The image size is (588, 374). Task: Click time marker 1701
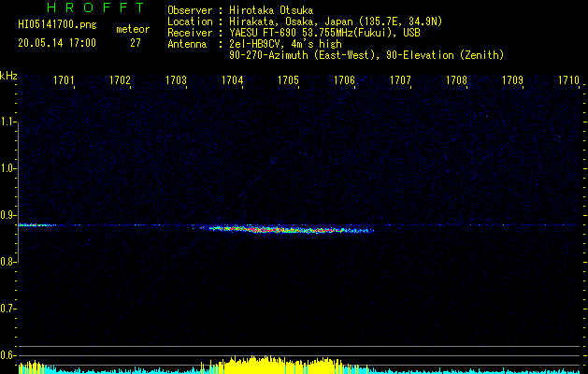click(x=64, y=80)
